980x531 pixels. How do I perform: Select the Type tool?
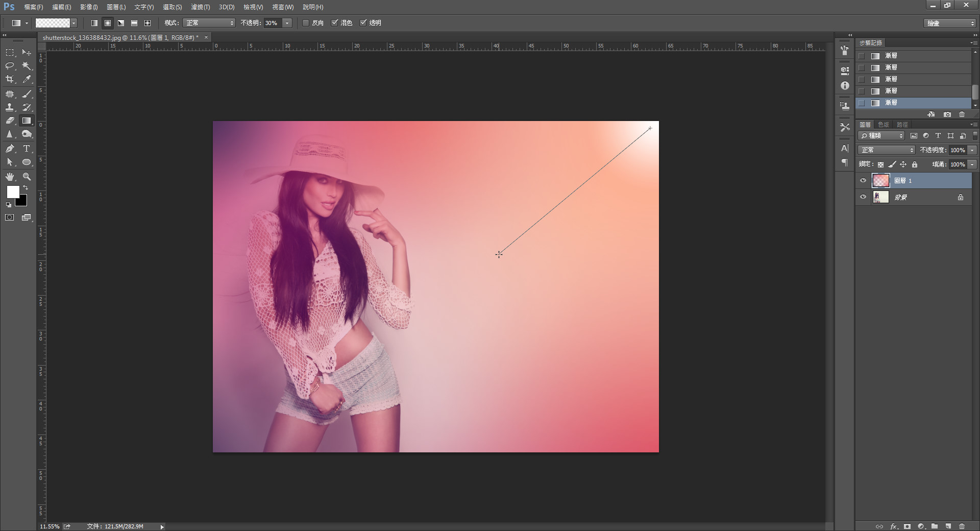[x=27, y=149]
